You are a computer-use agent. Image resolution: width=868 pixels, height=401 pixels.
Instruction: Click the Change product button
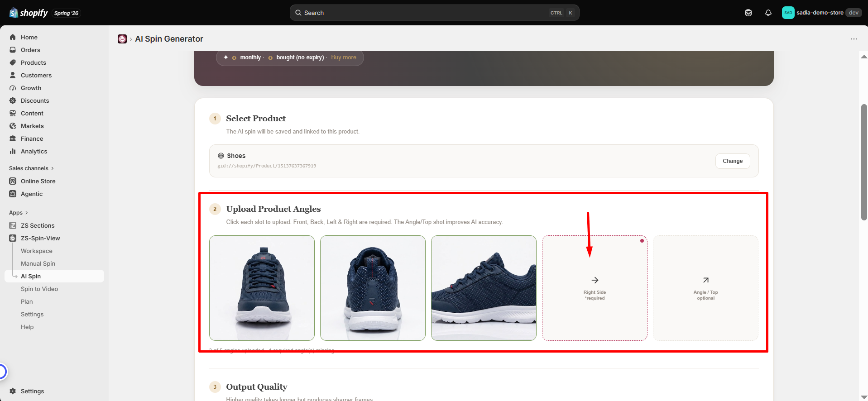click(733, 161)
